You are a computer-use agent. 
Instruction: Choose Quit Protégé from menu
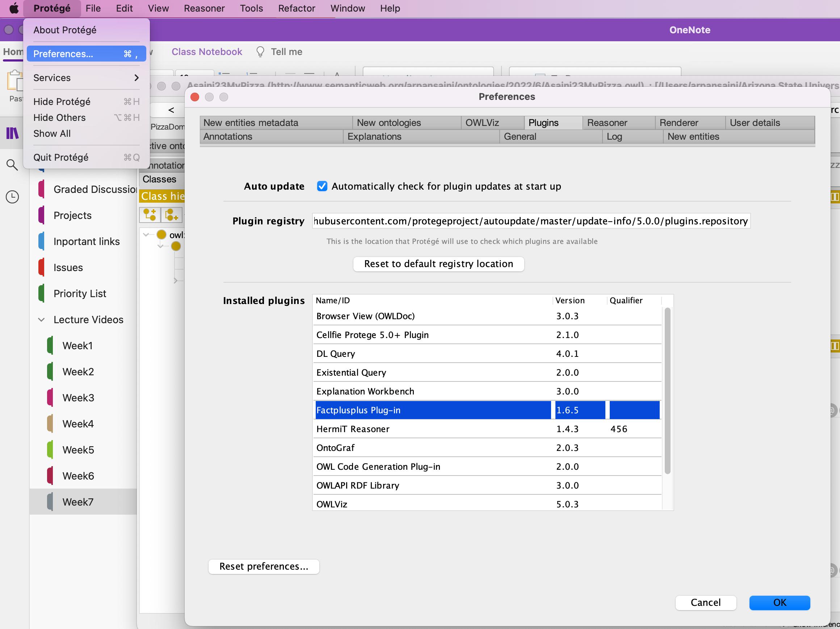coord(61,157)
